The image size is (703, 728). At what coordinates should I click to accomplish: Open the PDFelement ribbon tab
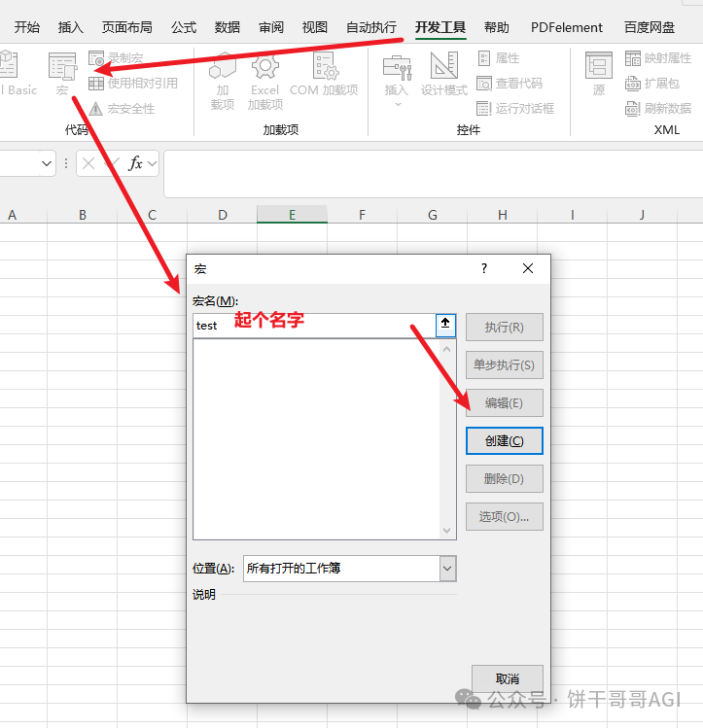[x=567, y=27]
